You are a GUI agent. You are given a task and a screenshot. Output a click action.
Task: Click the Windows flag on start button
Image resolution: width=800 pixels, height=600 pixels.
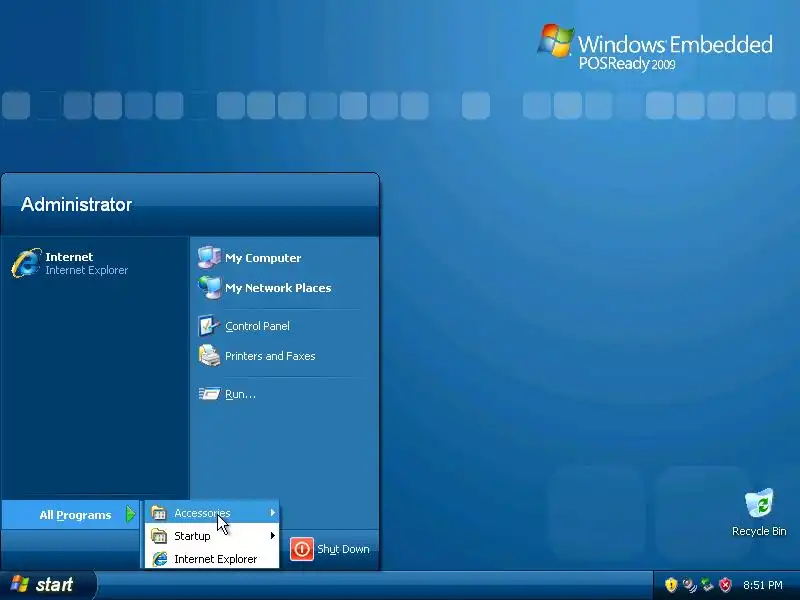pyautogui.click(x=20, y=584)
